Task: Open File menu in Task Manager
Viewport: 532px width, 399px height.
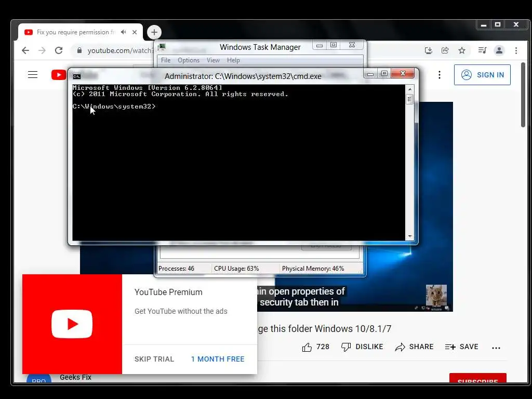Action: tap(166, 60)
